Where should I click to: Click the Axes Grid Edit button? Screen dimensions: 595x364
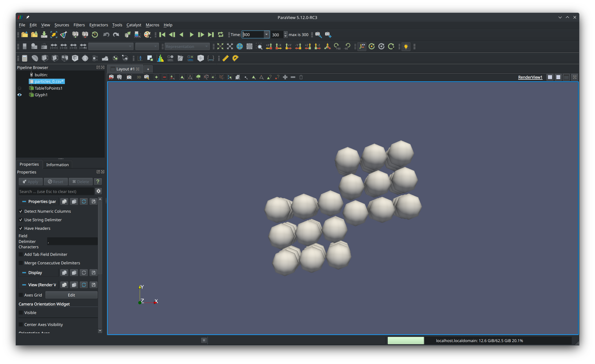[x=71, y=295]
